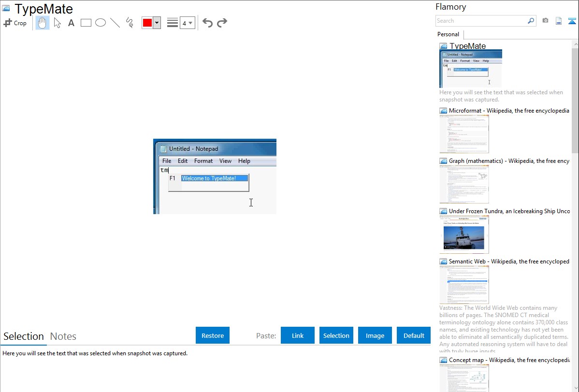Open the Notes tab
The width and height of the screenshot is (579, 392).
coord(63,336)
